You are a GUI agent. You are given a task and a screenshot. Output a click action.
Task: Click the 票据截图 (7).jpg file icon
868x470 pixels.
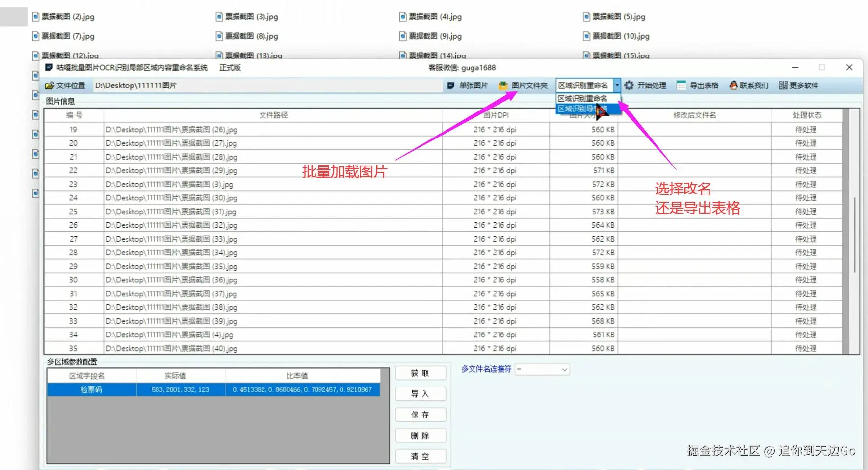point(35,36)
